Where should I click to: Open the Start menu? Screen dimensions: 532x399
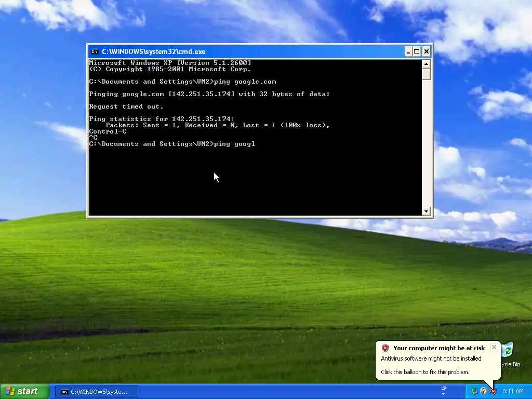(24, 392)
